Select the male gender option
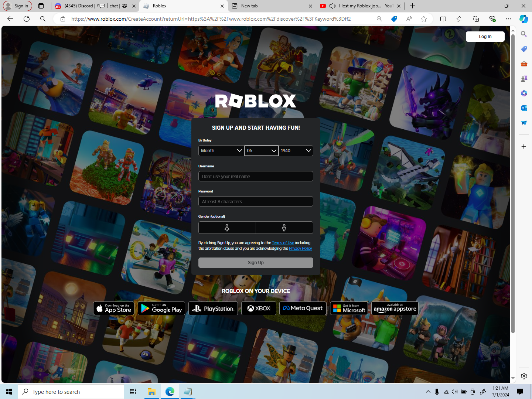 (x=284, y=228)
